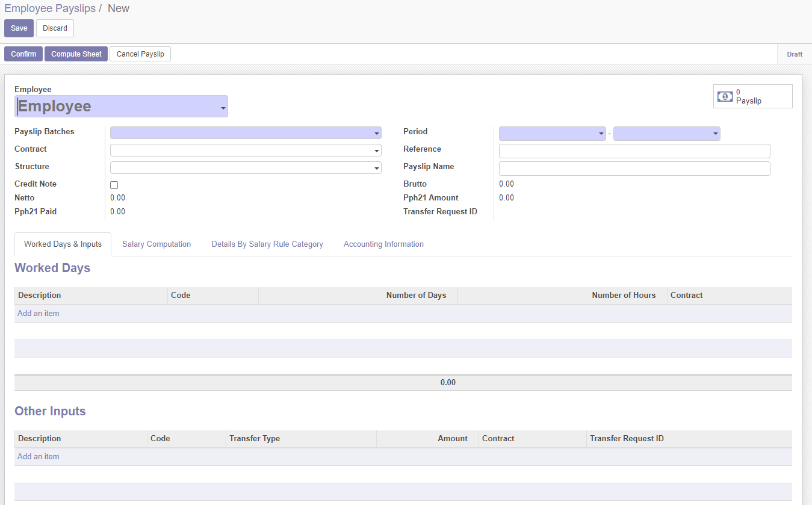
Task: Discard the payslip changes
Action: [x=55, y=28]
